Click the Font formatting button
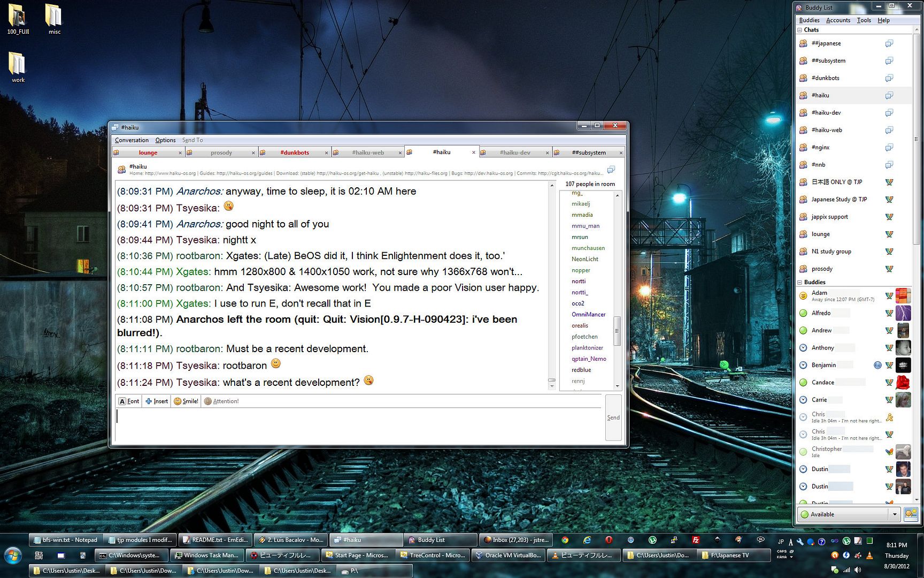Viewport: 924px width, 578px height. (x=129, y=401)
